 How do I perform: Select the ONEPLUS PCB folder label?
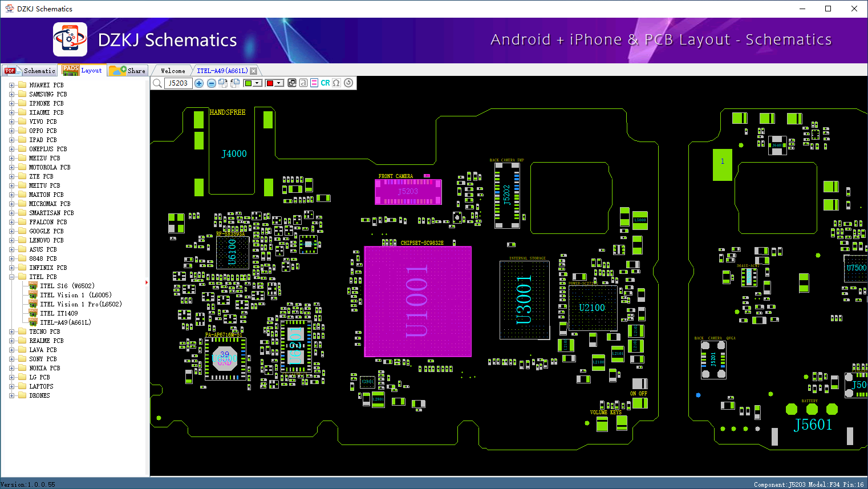[48, 149]
